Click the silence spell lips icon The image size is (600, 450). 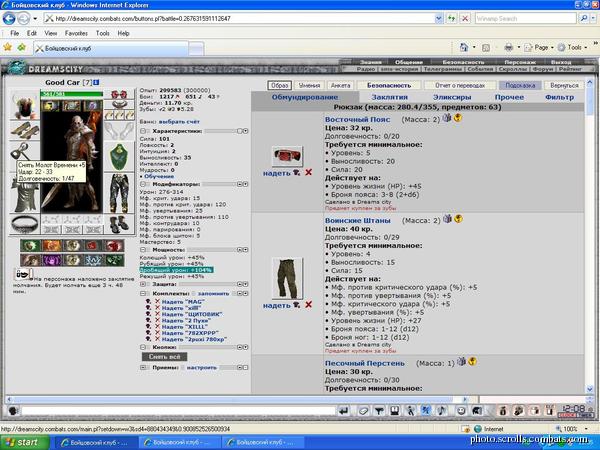[x=23, y=274]
